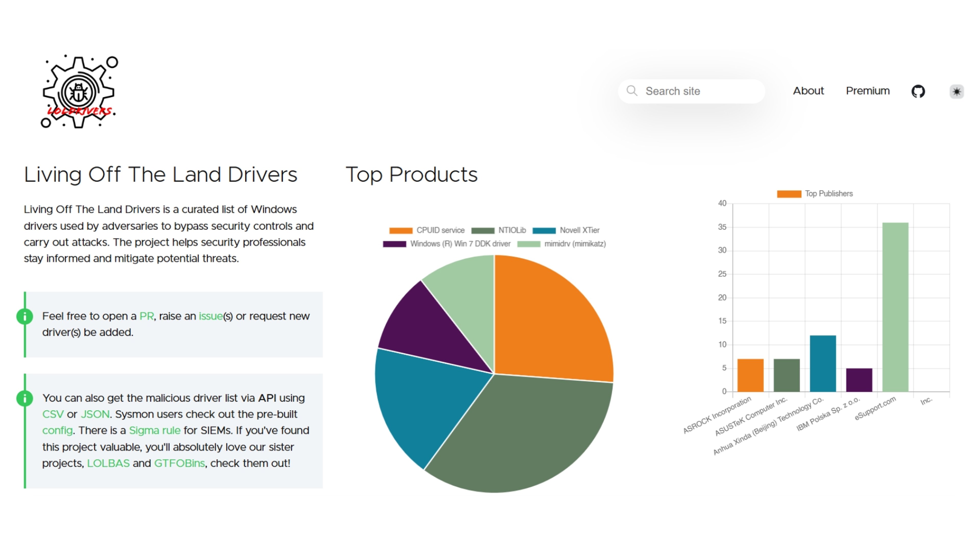Open the Sigma rule link
The width and height of the screenshot is (980, 551).
pyautogui.click(x=154, y=430)
